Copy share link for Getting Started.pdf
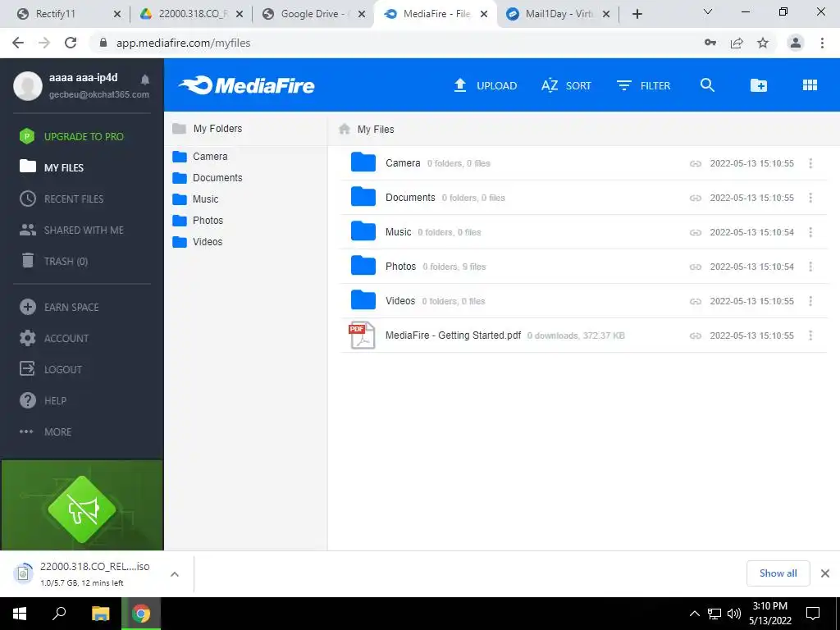The image size is (840, 630). tap(696, 336)
